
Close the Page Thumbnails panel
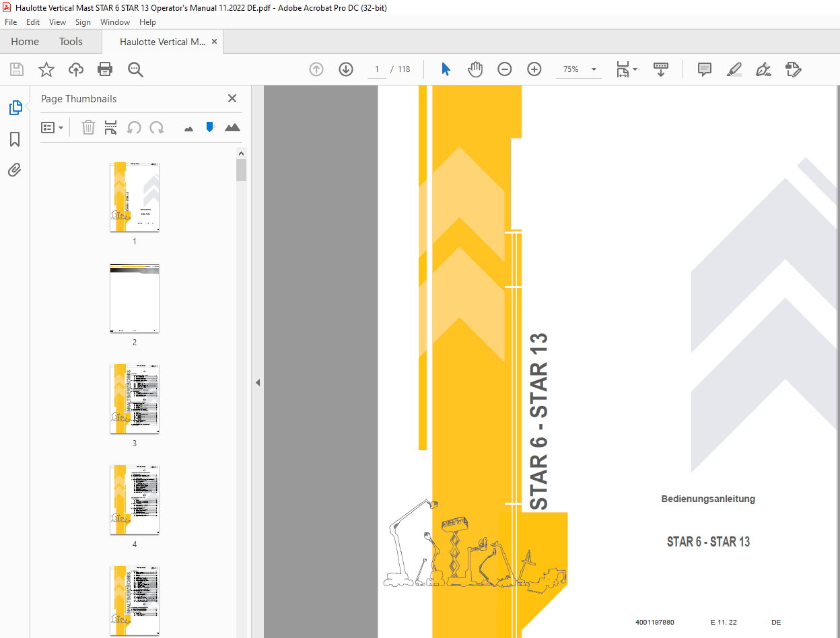(x=232, y=98)
